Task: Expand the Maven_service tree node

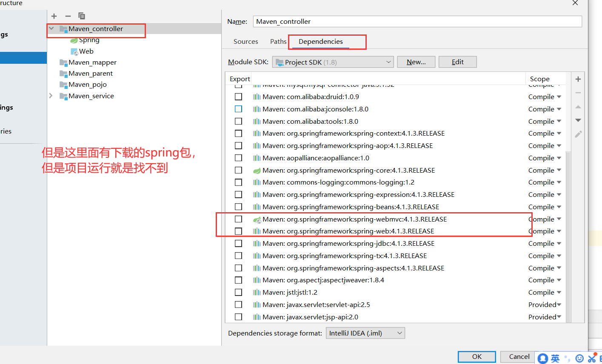Action: (51, 96)
